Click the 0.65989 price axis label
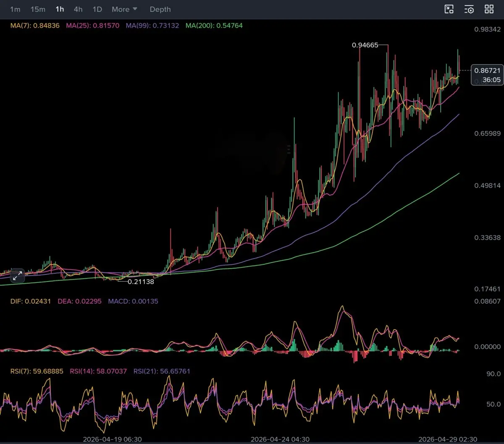The width and height of the screenshot is (504, 444). tap(487, 133)
